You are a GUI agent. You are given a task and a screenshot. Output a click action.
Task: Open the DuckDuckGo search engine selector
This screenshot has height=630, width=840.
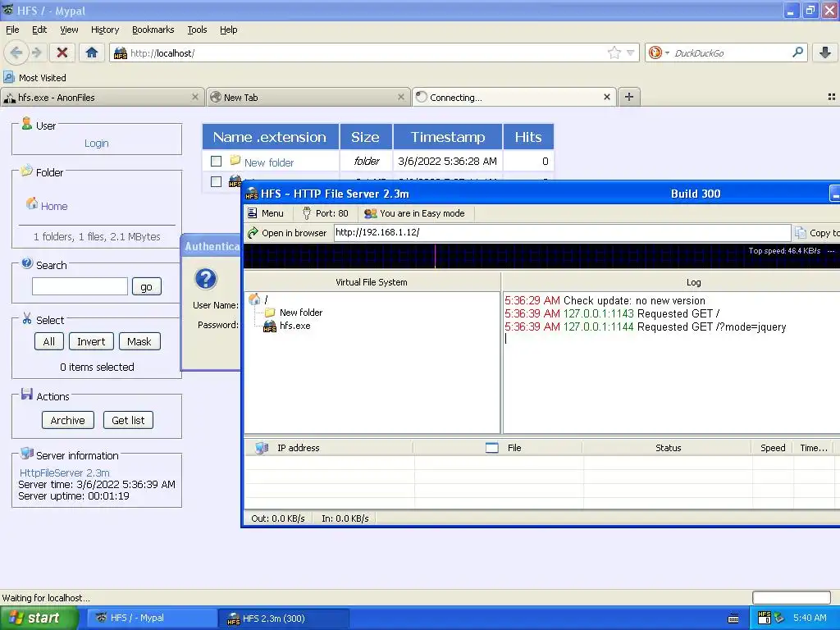click(x=658, y=52)
